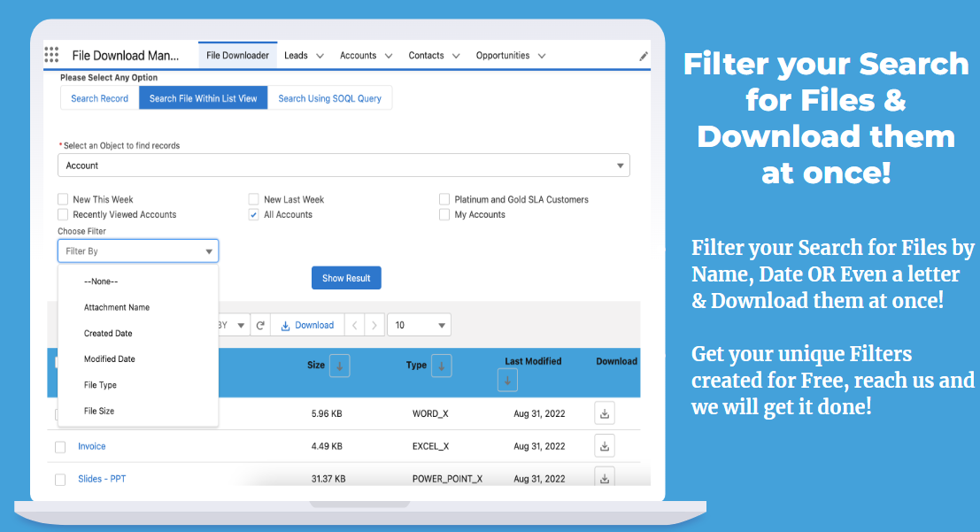Switch to Search Using SOQL Query tab
Screen dimensions: 980x532
click(329, 98)
